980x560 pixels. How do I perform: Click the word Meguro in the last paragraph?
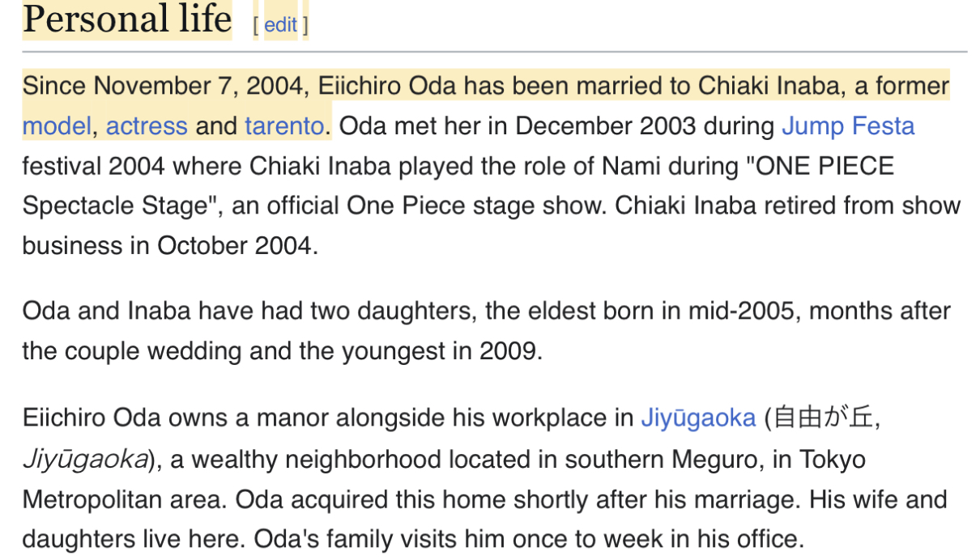pyautogui.click(x=731, y=459)
